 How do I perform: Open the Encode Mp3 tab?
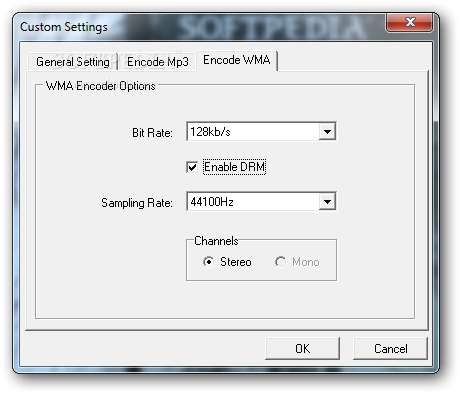pyautogui.click(x=158, y=62)
